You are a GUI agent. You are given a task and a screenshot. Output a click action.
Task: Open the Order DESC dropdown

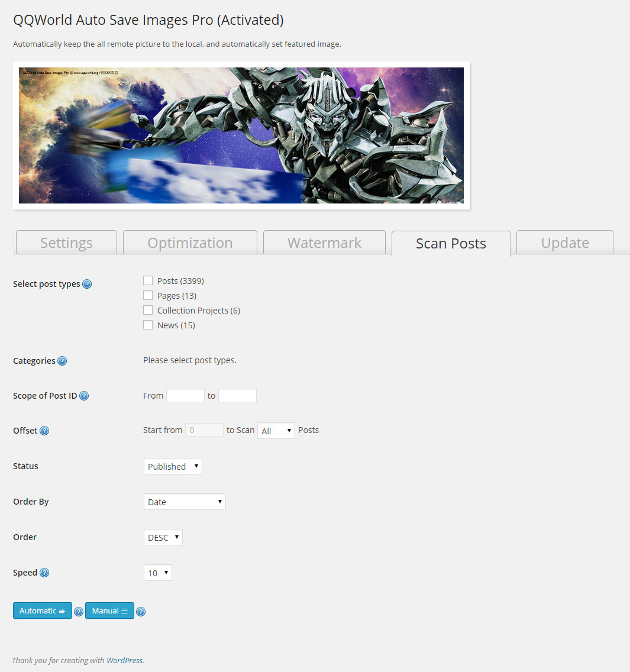[163, 538]
